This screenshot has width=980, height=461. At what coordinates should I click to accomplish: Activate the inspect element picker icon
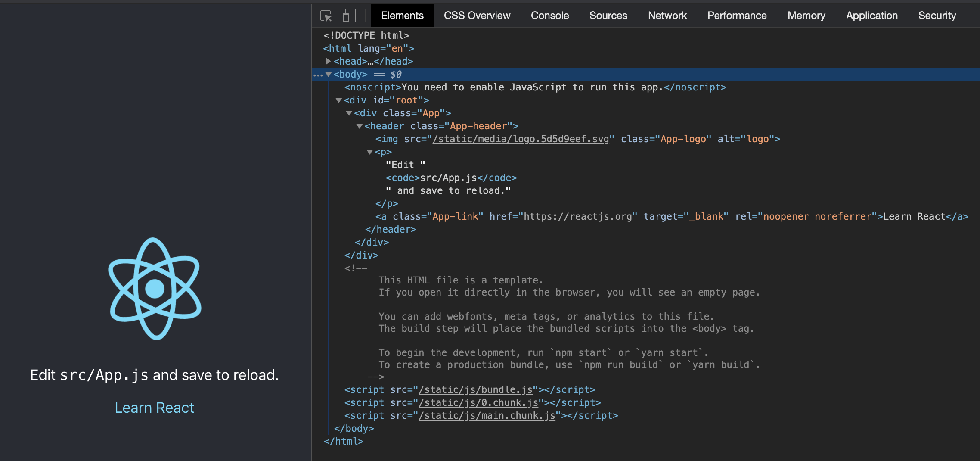pyautogui.click(x=326, y=16)
